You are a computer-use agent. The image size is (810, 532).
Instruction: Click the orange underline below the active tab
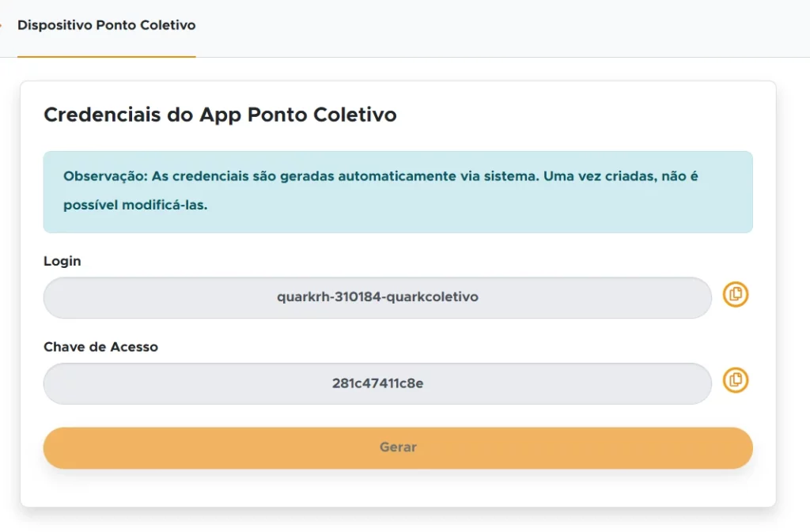[106, 57]
